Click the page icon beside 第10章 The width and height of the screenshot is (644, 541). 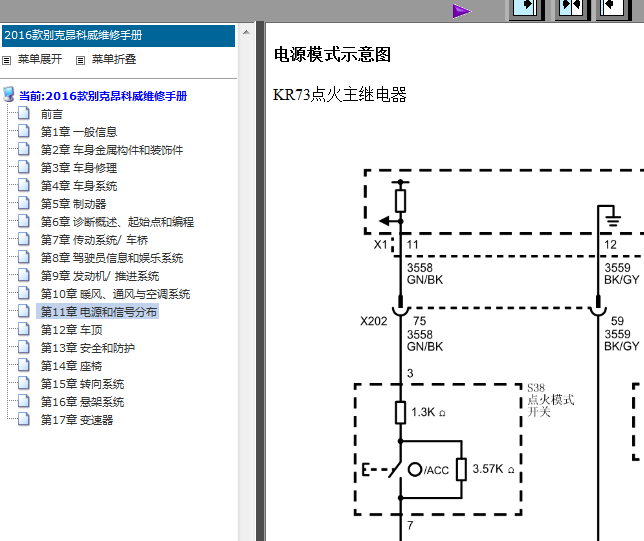click(x=24, y=293)
